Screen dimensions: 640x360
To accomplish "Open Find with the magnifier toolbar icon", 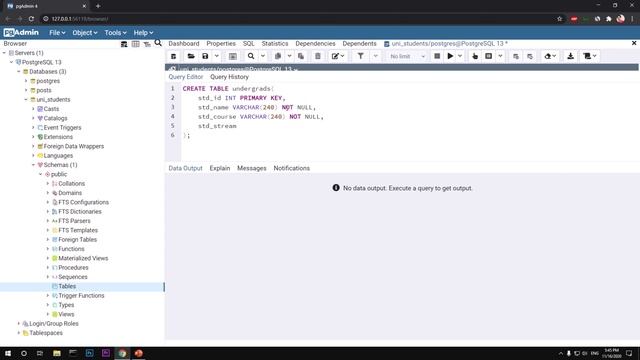I will [x=251, y=56].
